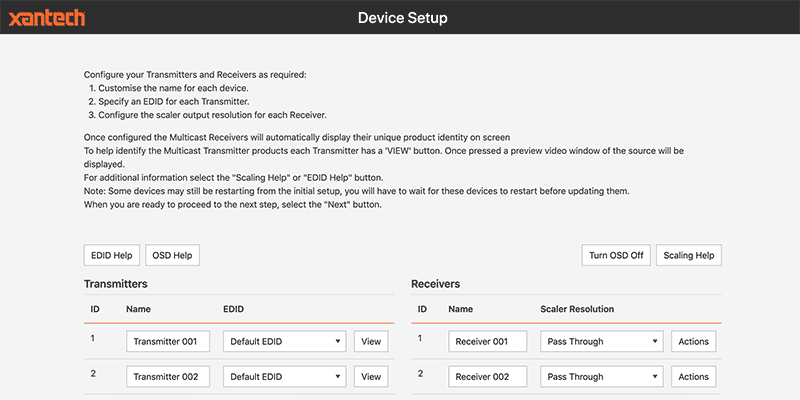Viewport: 800px width, 400px height.
Task: Open the OSD Help button
Action: point(172,255)
